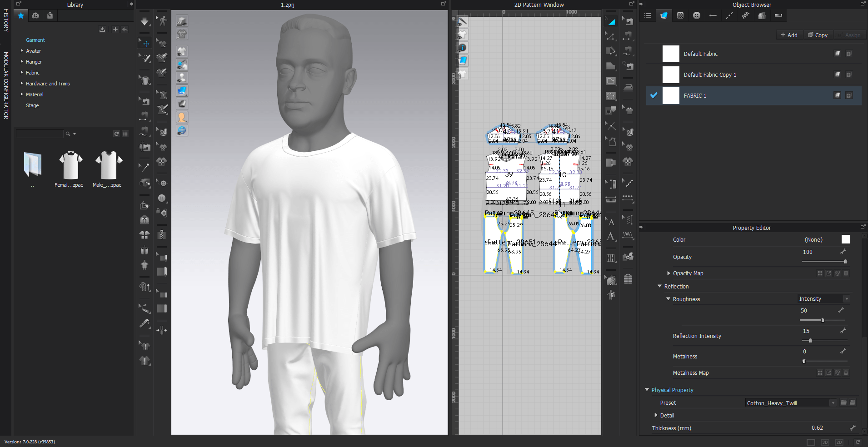The image size is (868, 447).
Task: Click the Reset 3D Arrangement shirt icon
Action: coord(145,235)
